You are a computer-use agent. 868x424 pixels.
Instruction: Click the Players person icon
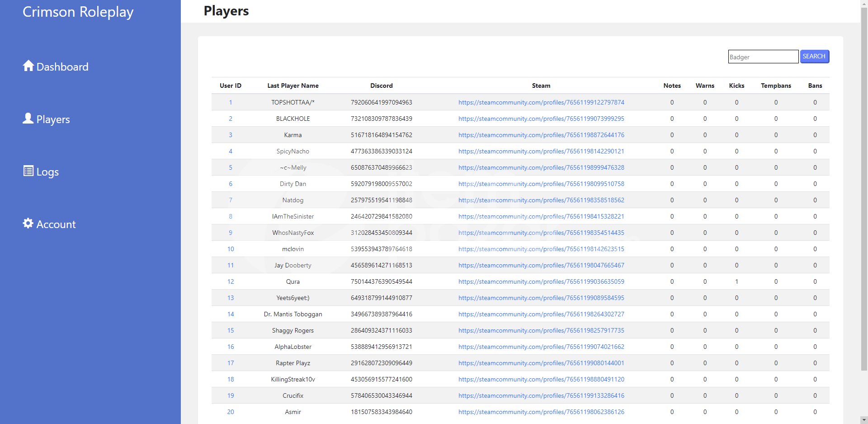(x=28, y=118)
